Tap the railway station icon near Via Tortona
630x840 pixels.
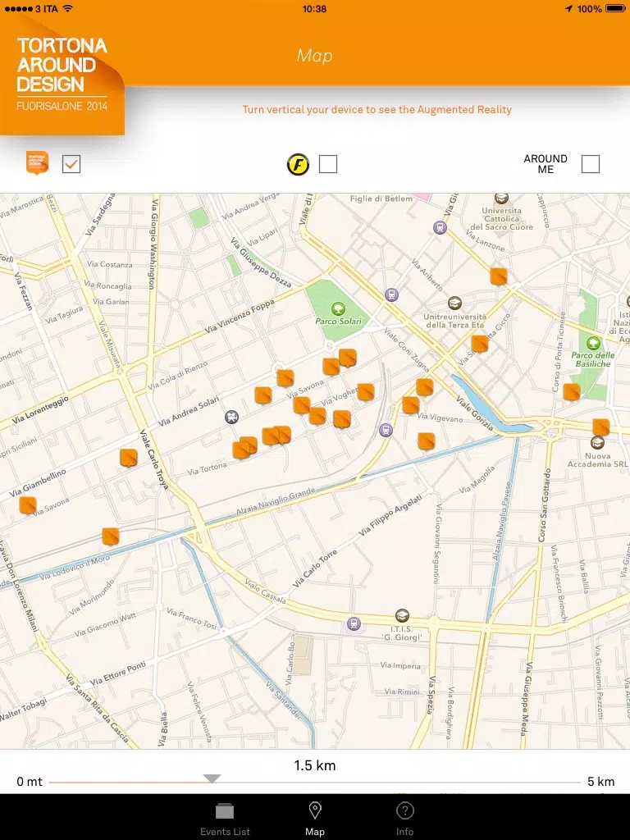coord(386,430)
